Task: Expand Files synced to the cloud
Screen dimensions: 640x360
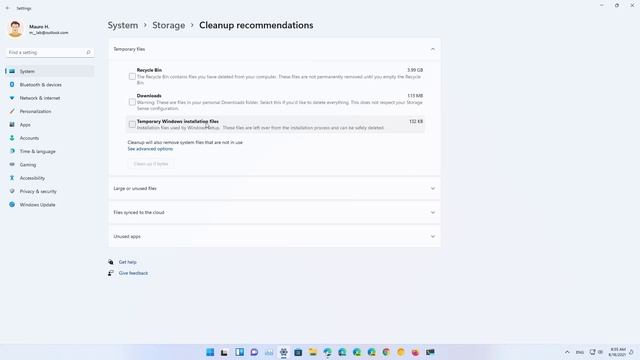Action: (x=274, y=213)
